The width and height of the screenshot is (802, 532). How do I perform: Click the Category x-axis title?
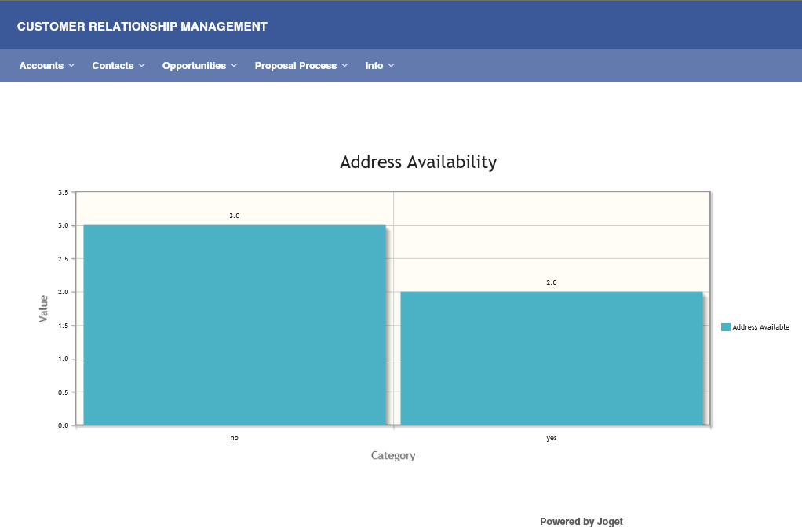[x=393, y=456]
